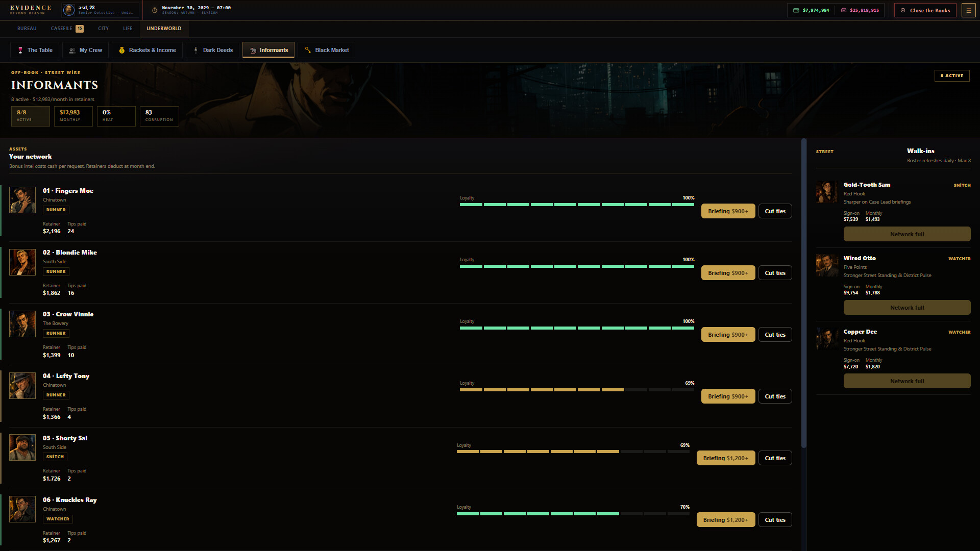This screenshot has height=551, width=980.
Task: Click the wine glass icon on The Table
Action: [x=20, y=50]
